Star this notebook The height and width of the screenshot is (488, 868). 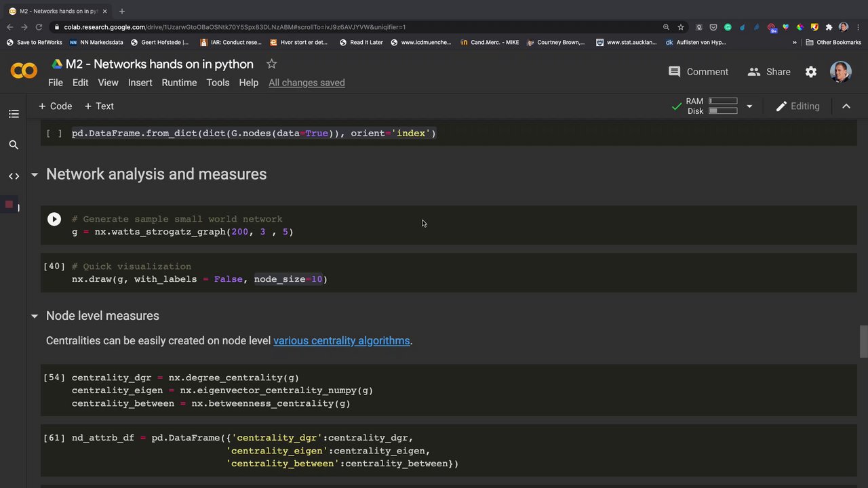click(271, 64)
